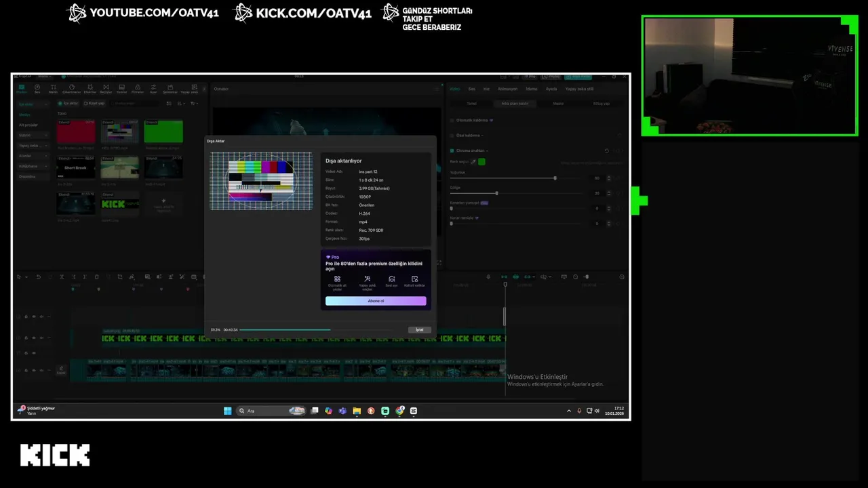Reset the Chroma anahtarı settings

pos(606,150)
